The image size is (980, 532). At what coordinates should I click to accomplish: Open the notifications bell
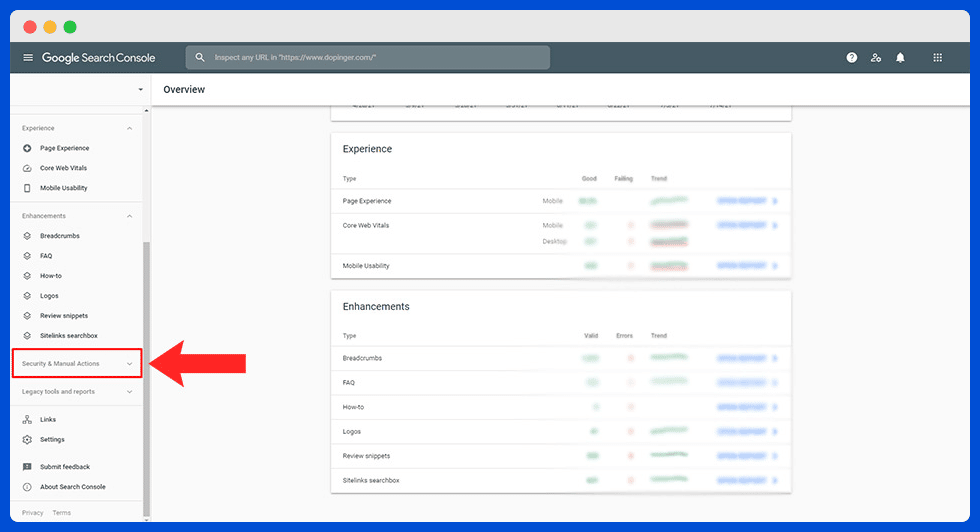(900, 58)
